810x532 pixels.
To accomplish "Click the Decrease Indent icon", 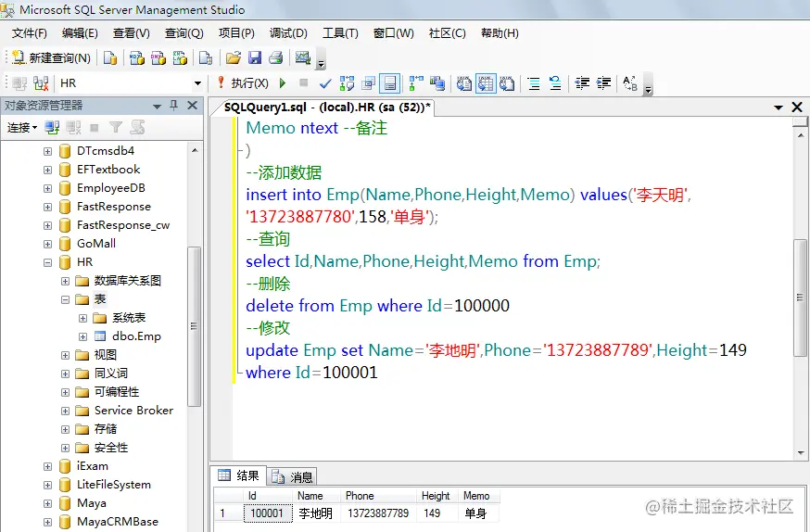I will pyautogui.click(x=582, y=83).
